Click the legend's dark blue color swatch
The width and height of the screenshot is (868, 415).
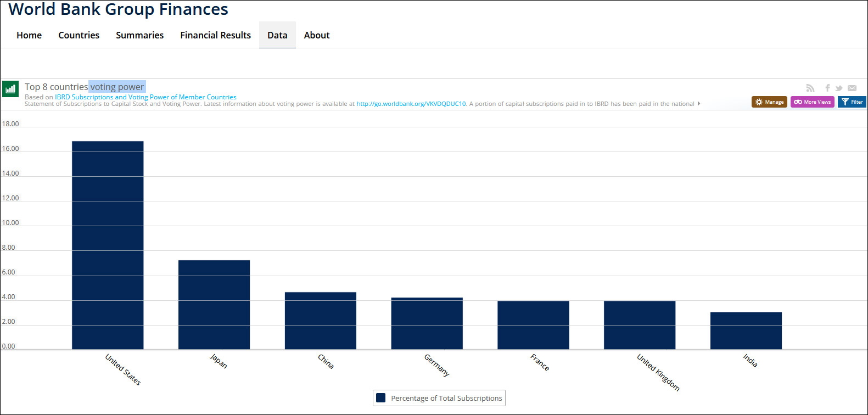[x=380, y=398]
